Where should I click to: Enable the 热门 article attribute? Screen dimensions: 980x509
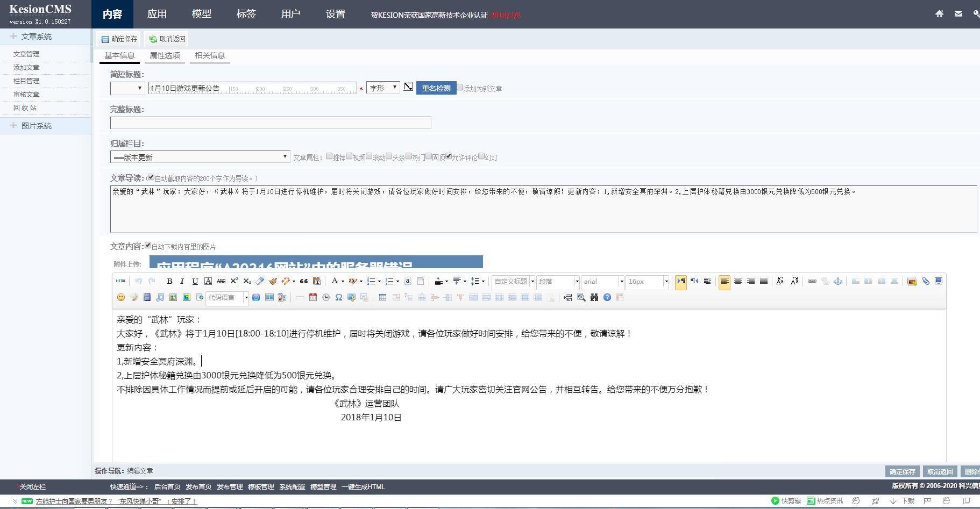(x=409, y=156)
